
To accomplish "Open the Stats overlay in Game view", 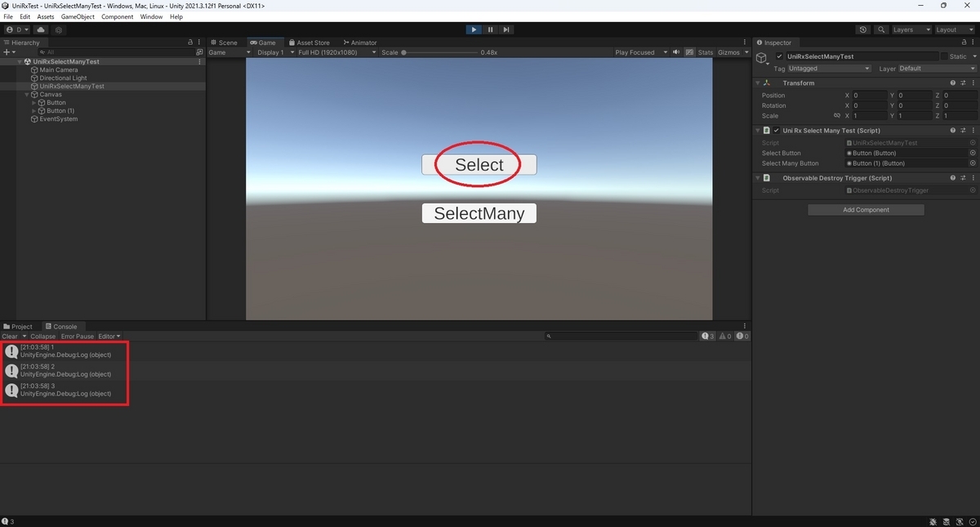I will tap(705, 51).
